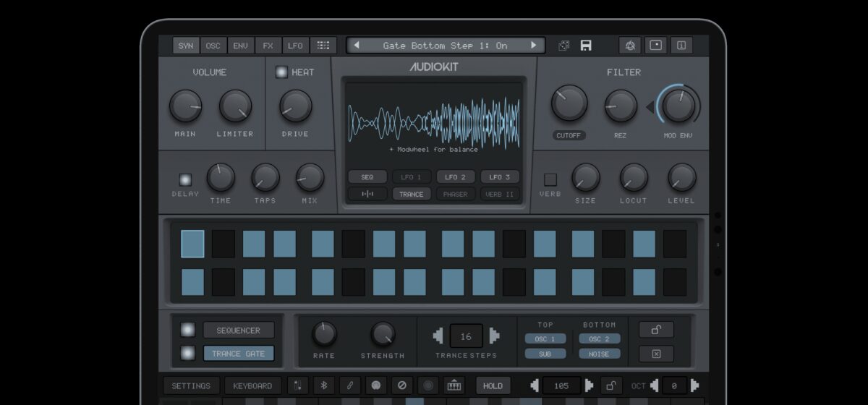868x405 pixels.
Task: Click the lock icon next to tempo 105
Action: 611,385
